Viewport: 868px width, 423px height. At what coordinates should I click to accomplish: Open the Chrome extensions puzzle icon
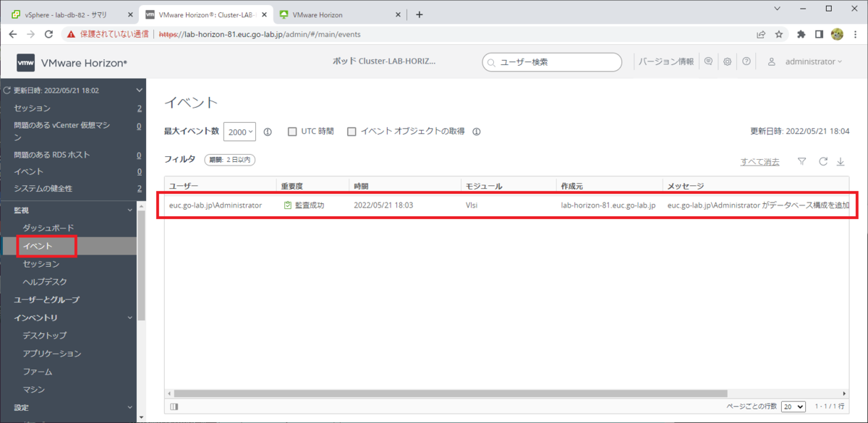click(x=801, y=34)
